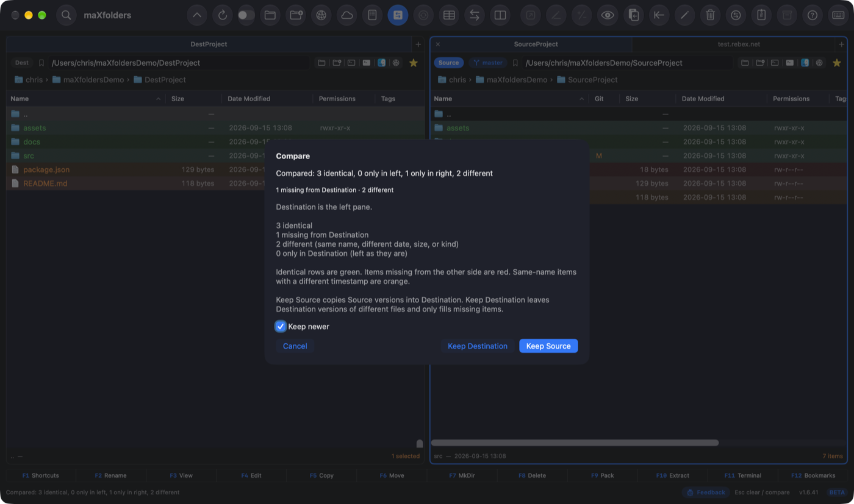Go to parent folder with the up-chevron toolbar button
854x504 pixels.
pos(197,15)
